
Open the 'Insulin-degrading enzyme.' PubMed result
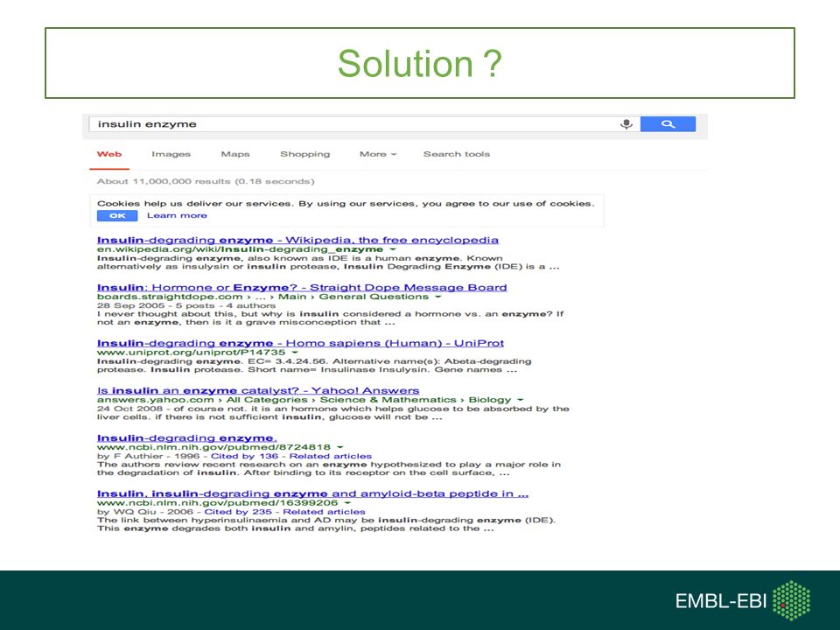[187, 438]
